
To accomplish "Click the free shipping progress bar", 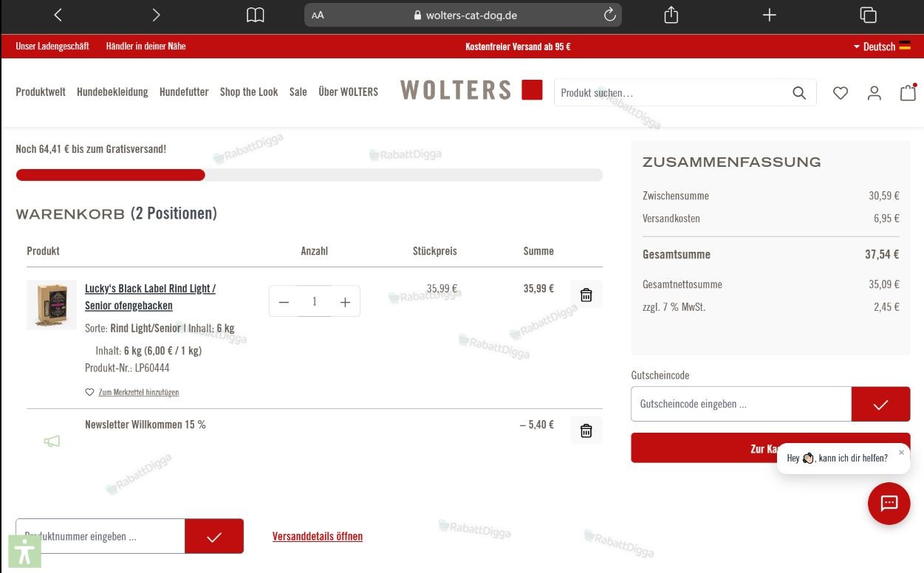I will point(309,175).
